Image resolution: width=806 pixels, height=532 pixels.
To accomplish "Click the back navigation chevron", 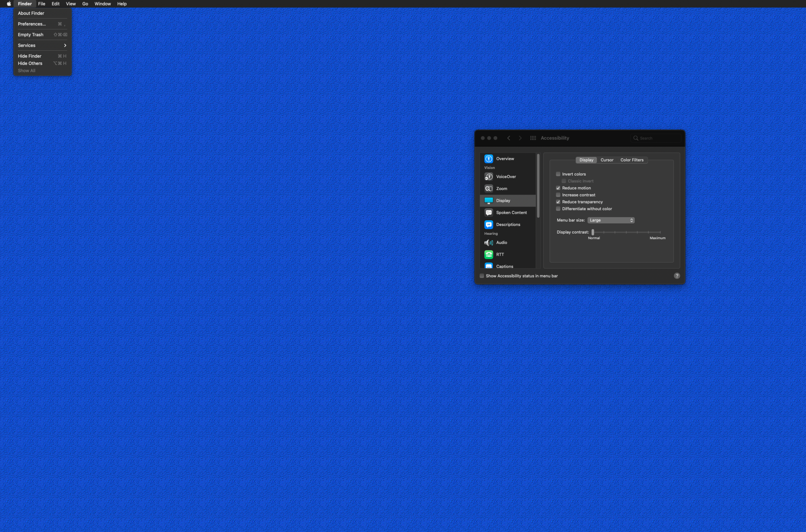I will (x=509, y=138).
